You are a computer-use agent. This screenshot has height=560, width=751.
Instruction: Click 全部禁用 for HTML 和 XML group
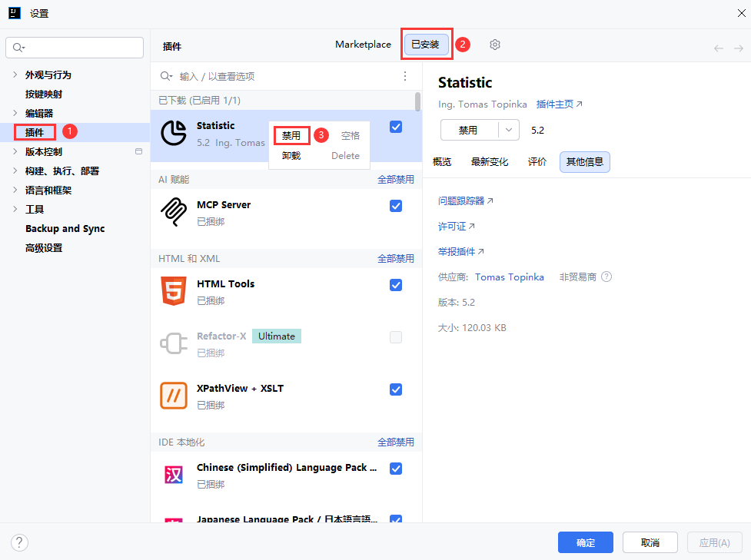click(x=396, y=258)
